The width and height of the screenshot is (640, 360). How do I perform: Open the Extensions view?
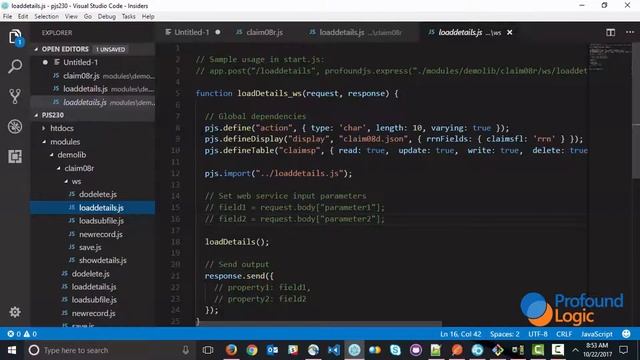point(15,156)
